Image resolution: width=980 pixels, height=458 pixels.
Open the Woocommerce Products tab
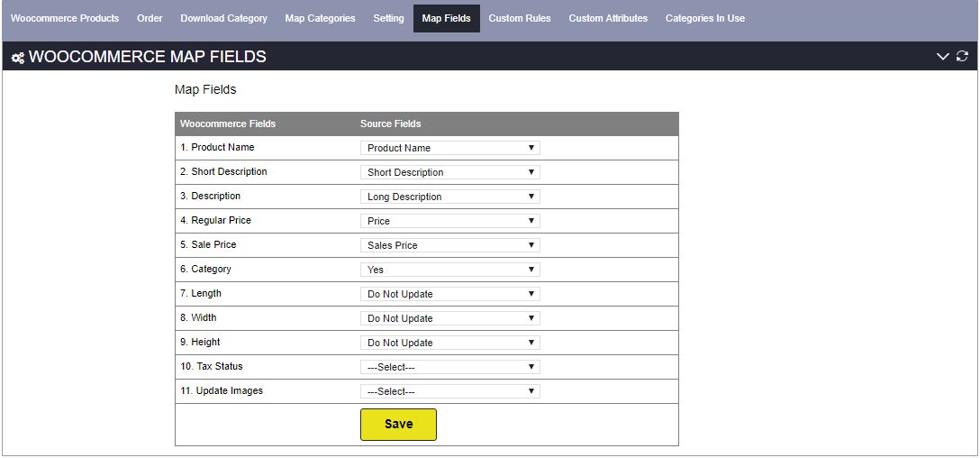(x=65, y=18)
